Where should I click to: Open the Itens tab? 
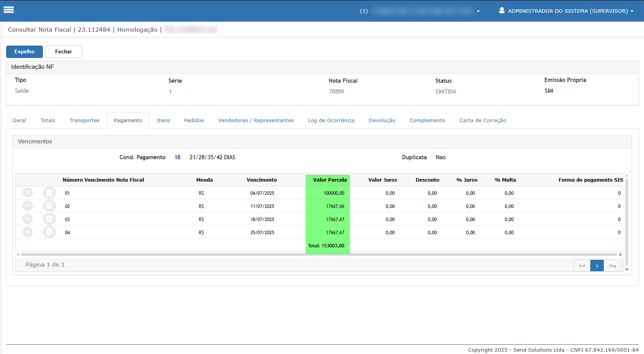pos(163,120)
